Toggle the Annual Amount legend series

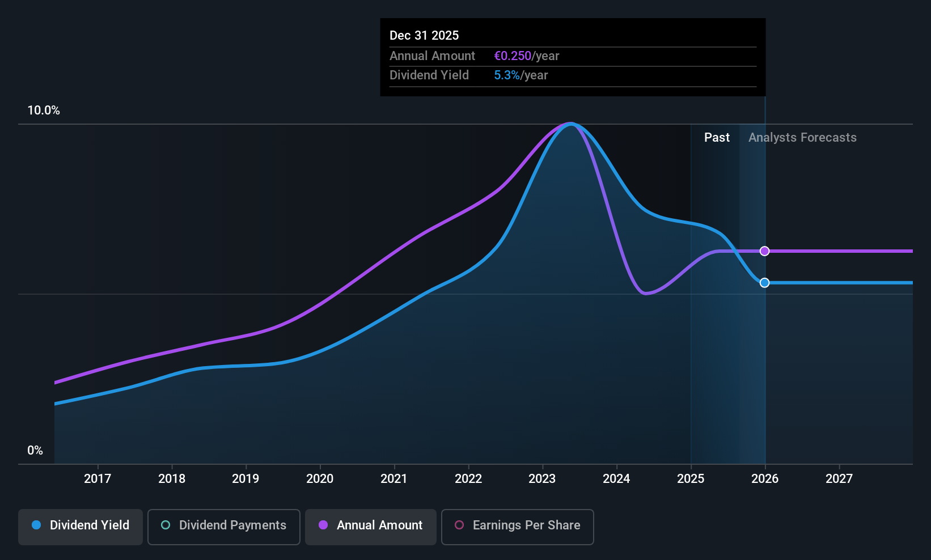click(371, 527)
